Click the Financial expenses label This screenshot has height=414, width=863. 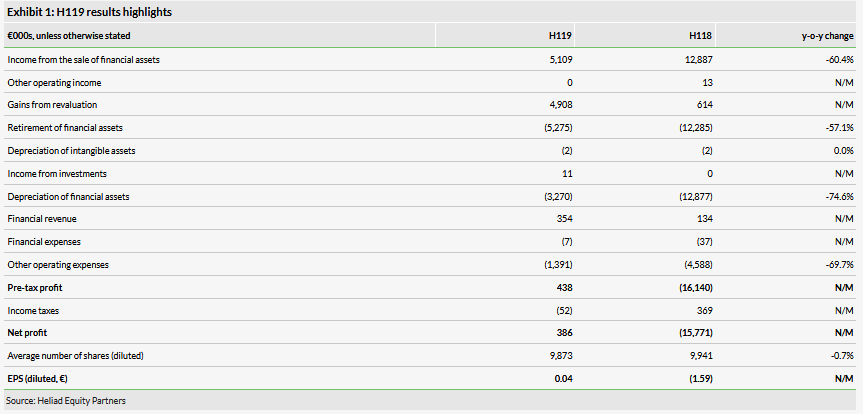pyautogui.click(x=44, y=242)
